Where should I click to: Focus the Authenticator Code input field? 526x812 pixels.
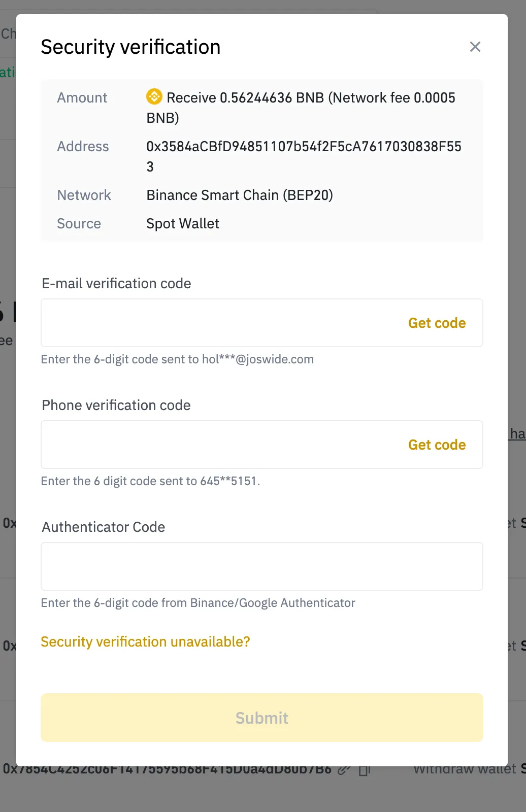click(x=261, y=566)
